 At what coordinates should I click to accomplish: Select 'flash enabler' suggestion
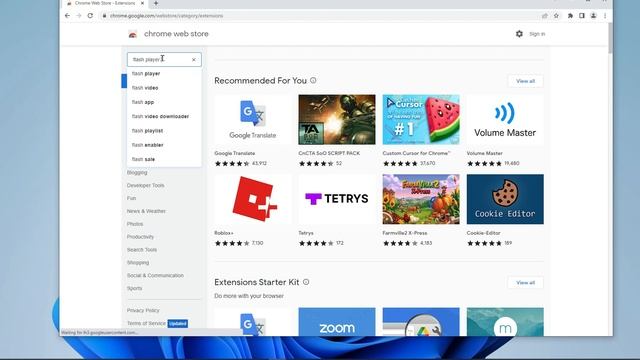coord(164,145)
